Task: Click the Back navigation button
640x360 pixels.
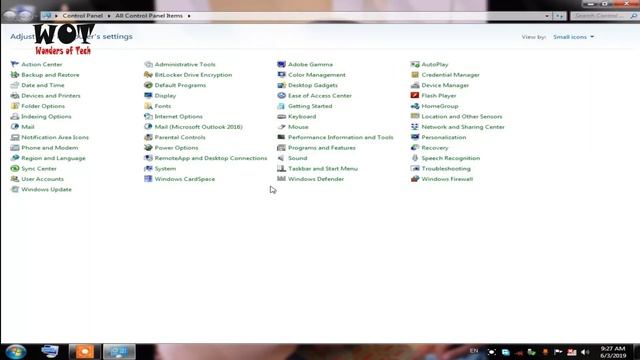Action: (10, 16)
